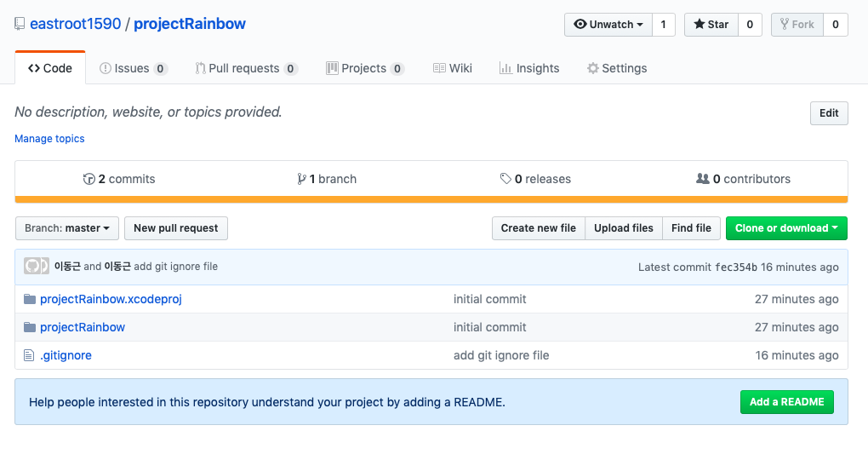Fork the repository
Image resolution: width=868 pixels, height=460 pixels.
click(797, 25)
